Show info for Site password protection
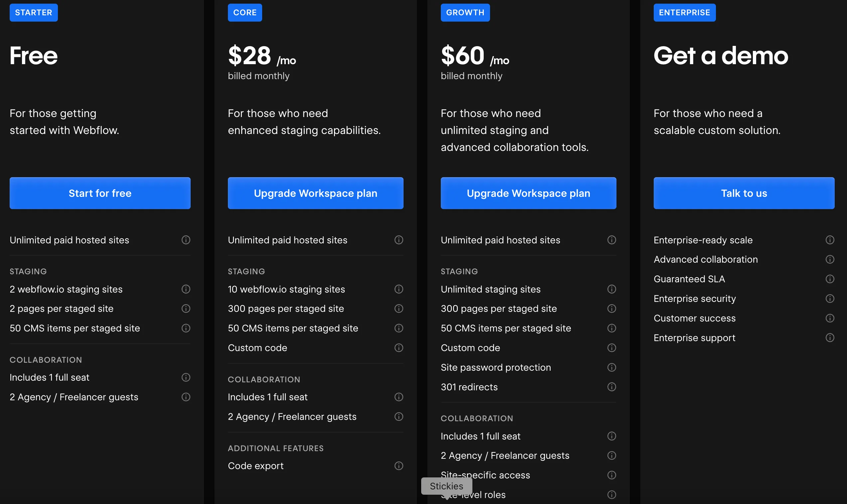The image size is (847, 504). pos(611,367)
